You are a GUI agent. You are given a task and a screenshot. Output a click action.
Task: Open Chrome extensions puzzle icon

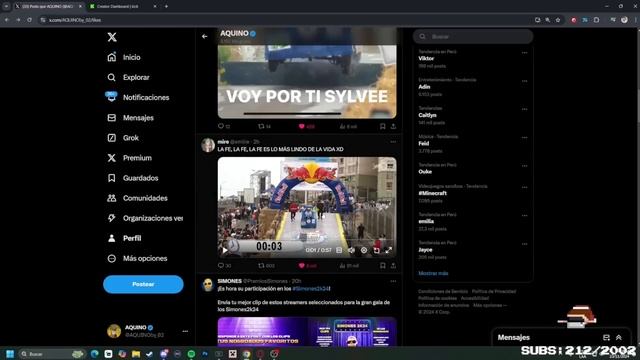(x=597, y=20)
